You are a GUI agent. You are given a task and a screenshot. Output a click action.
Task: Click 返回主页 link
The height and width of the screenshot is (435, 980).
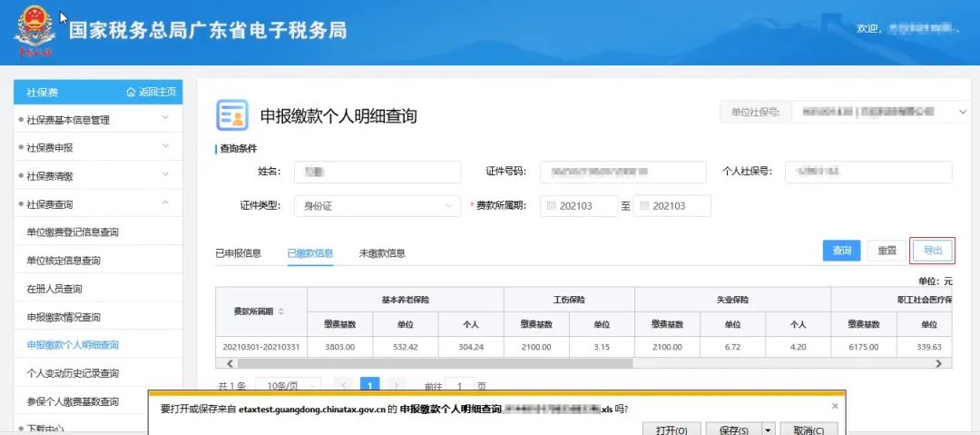pos(157,92)
